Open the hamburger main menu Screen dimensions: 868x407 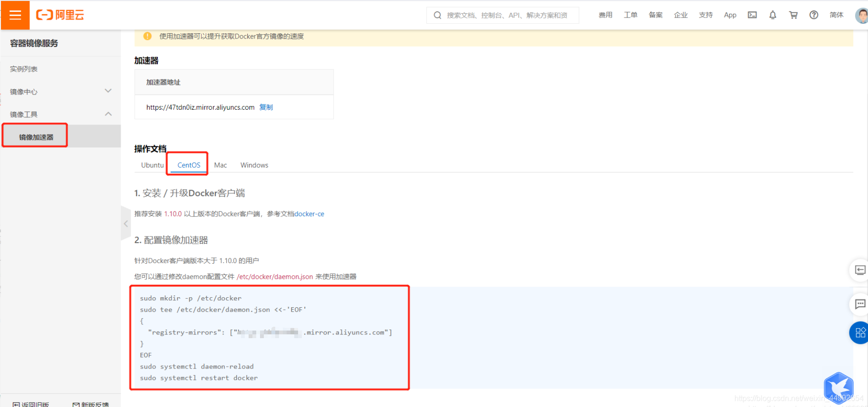point(15,15)
